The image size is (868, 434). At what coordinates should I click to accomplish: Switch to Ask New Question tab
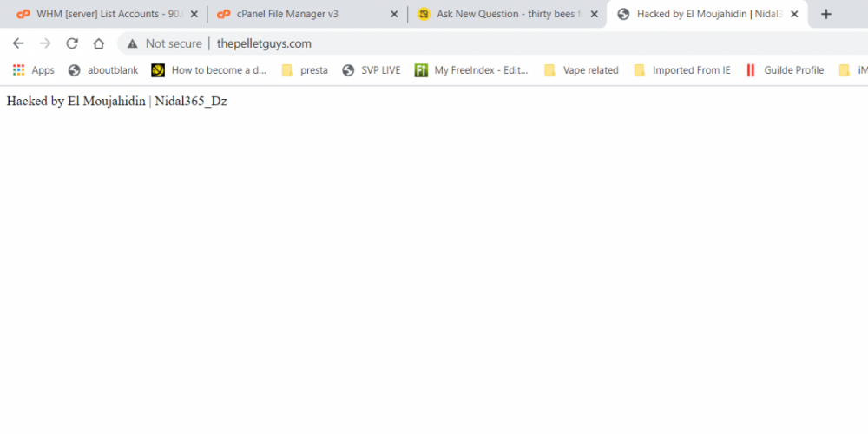point(499,14)
